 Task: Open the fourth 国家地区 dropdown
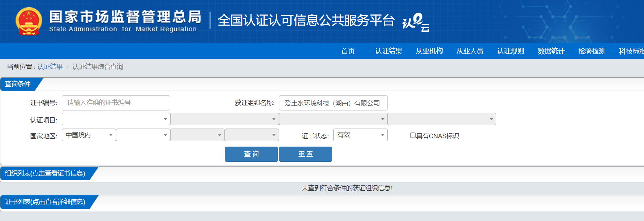[252, 135]
